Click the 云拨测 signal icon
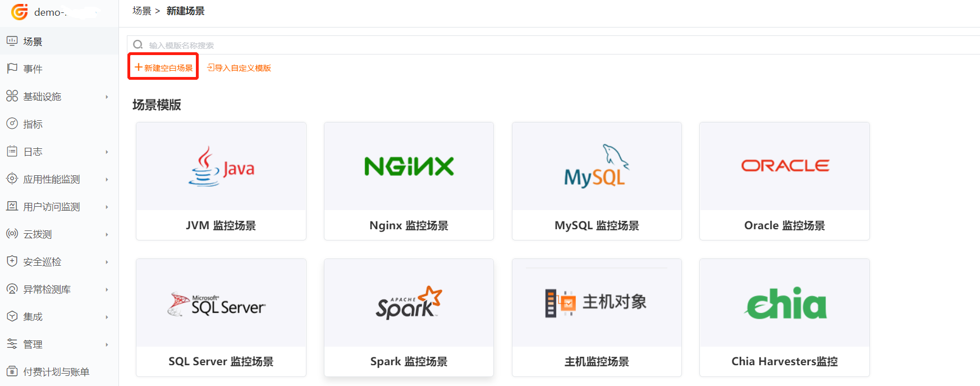 (x=12, y=234)
